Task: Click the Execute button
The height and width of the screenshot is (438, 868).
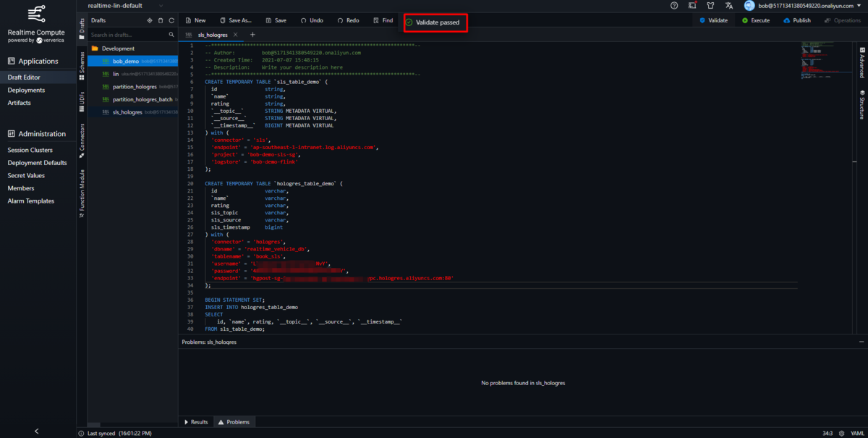Action: [755, 20]
